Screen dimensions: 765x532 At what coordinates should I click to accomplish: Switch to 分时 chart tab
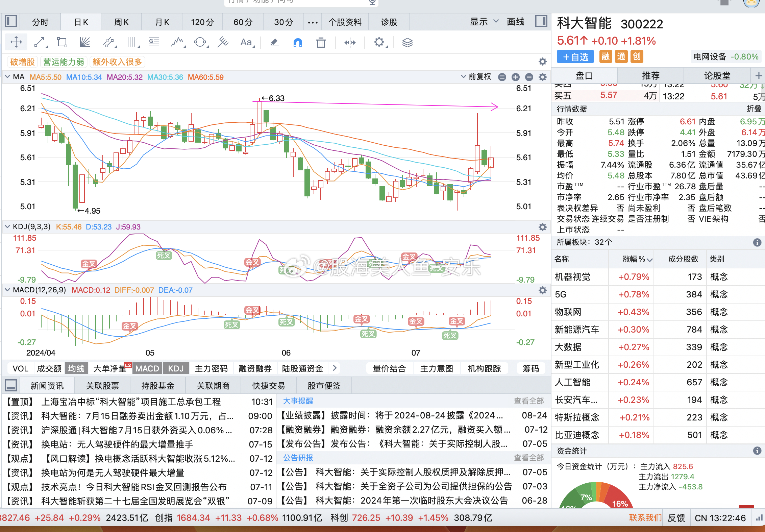pyautogui.click(x=41, y=22)
